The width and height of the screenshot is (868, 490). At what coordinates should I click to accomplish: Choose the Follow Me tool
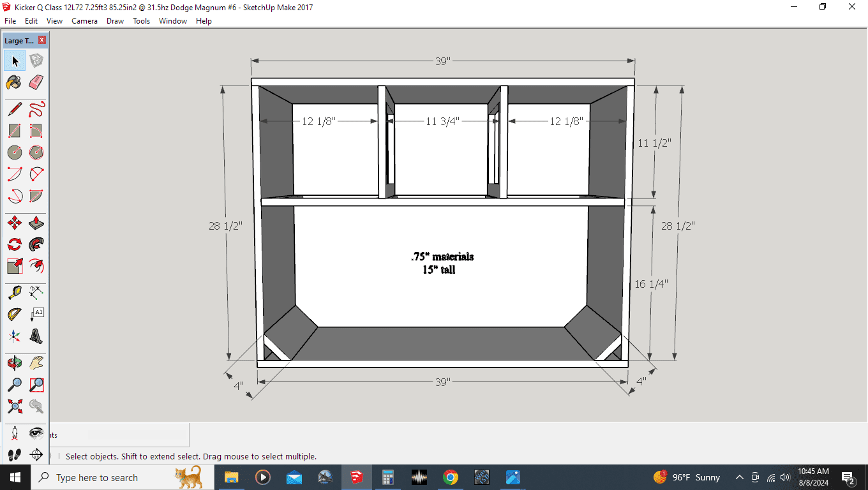36,244
